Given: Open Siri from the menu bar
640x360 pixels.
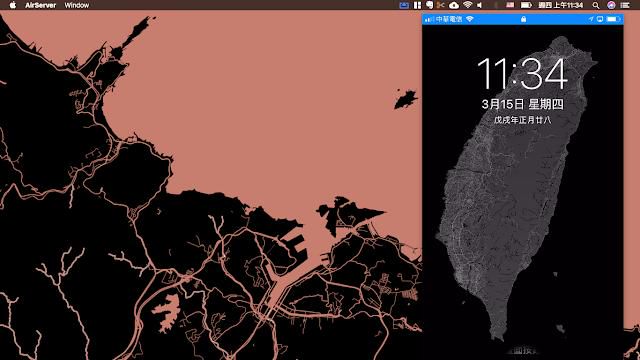Looking at the screenshot, I should [611, 5].
